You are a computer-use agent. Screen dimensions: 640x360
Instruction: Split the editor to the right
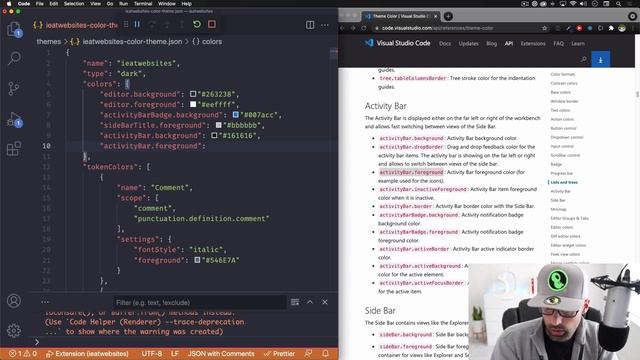(x=310, y=25)
